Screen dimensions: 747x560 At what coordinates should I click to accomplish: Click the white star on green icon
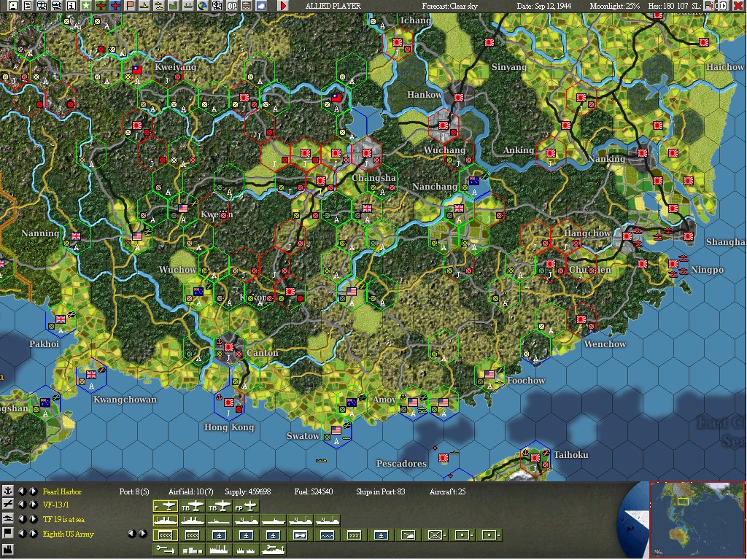(86, 6)
